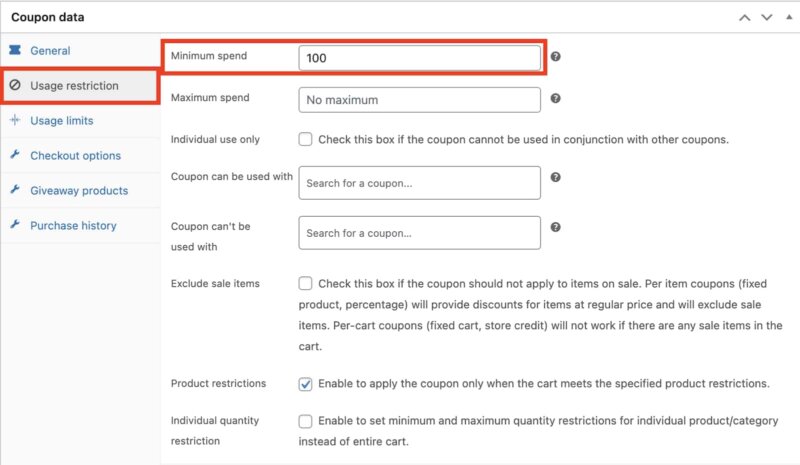Click help icon for Coupon can't be used with
This screenshot has width=800, height=465.
[x=556, y=227]
